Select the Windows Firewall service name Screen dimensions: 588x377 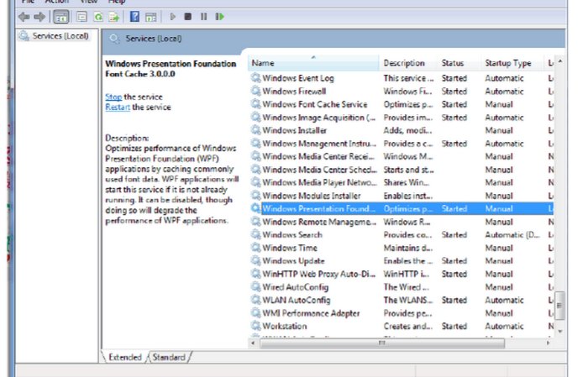pyautogui.click(x=294, y=91)
